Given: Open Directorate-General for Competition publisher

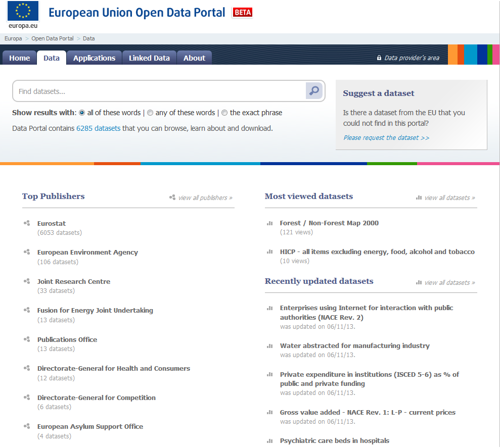Looking at the screenshot, I should coord(96,397).
